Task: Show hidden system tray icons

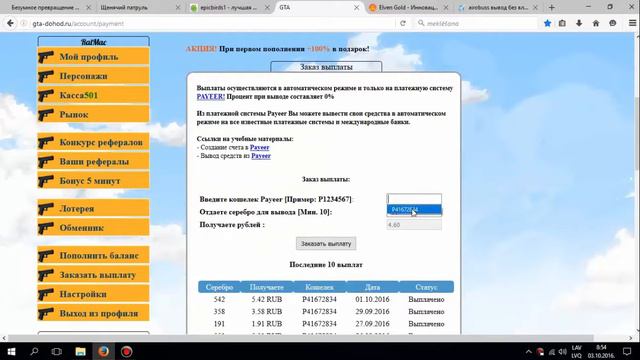Action: pos(529,351)
